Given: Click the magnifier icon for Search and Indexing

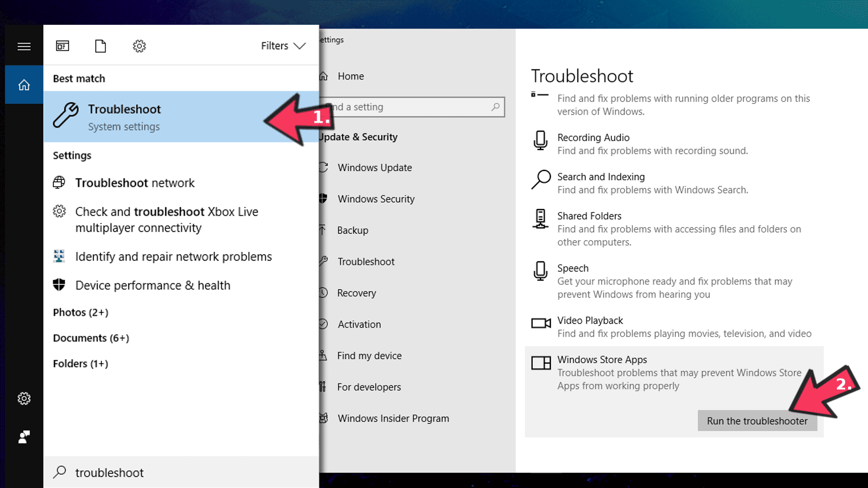Looking at the screenshot, I should tap(541, 179).
